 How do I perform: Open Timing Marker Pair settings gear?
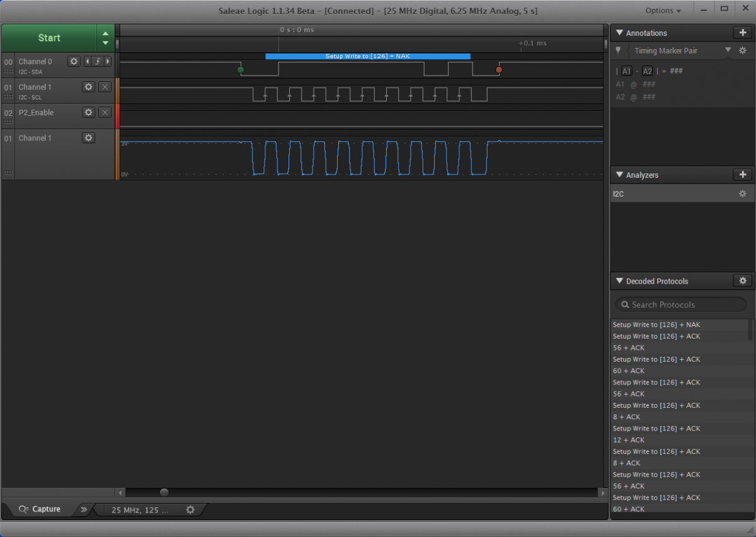click(743, 50)
